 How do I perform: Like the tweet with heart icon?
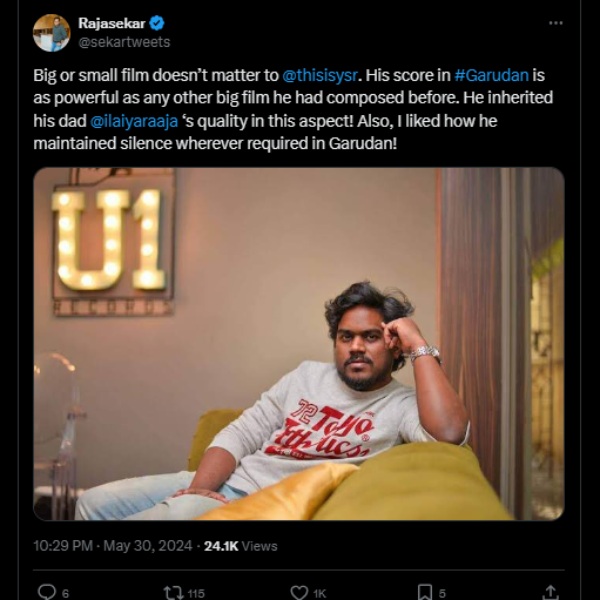[299, 592]
